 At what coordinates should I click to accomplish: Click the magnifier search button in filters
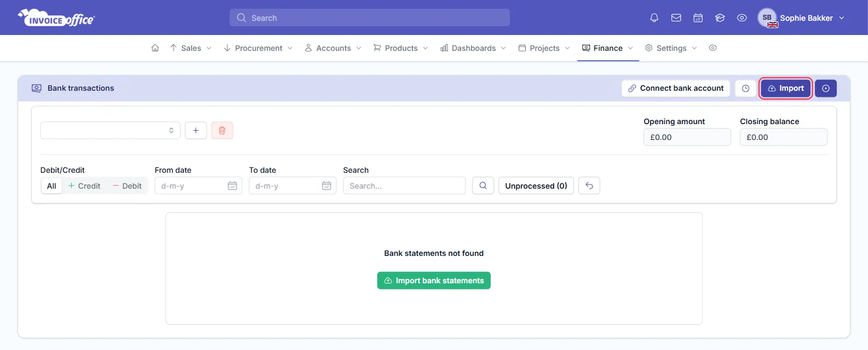pos(483,185)
